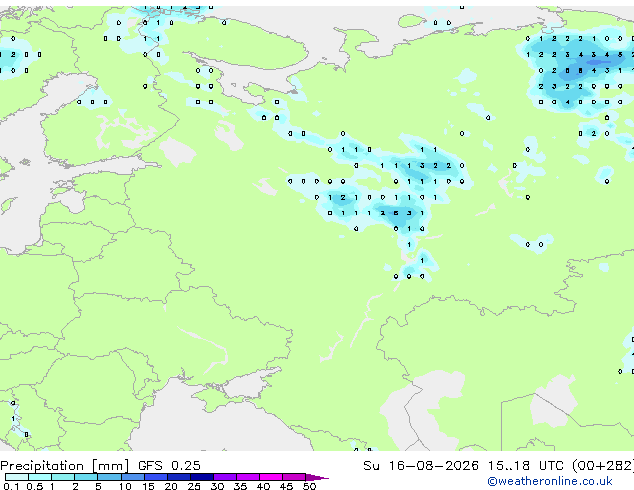Image resolution: width=634 pixels, height=490 pixels.
Task: Click the "15" legend scale label
Action: tap(148, 486)
